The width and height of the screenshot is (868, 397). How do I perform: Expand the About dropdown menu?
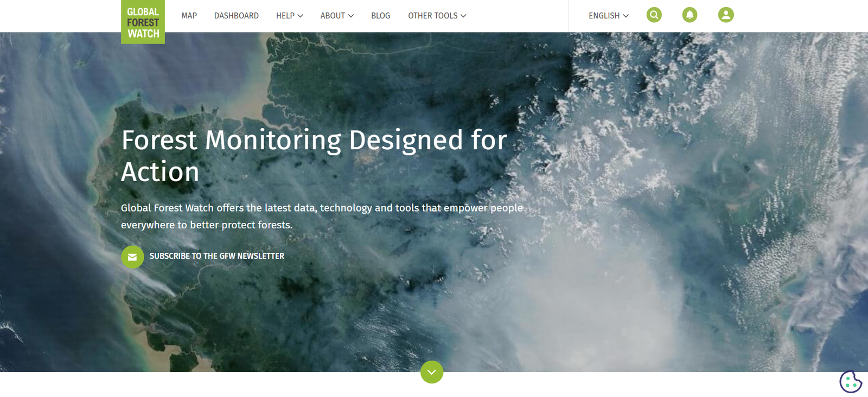[337, 16]
